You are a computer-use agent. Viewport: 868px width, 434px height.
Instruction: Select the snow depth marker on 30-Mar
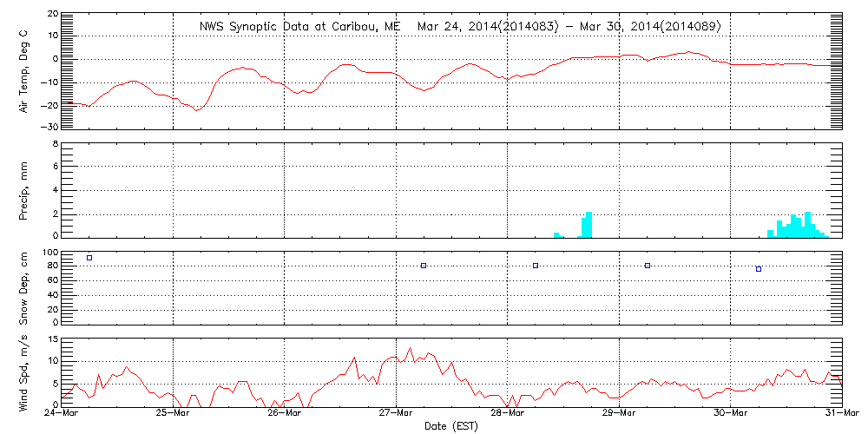pos(759,269)
